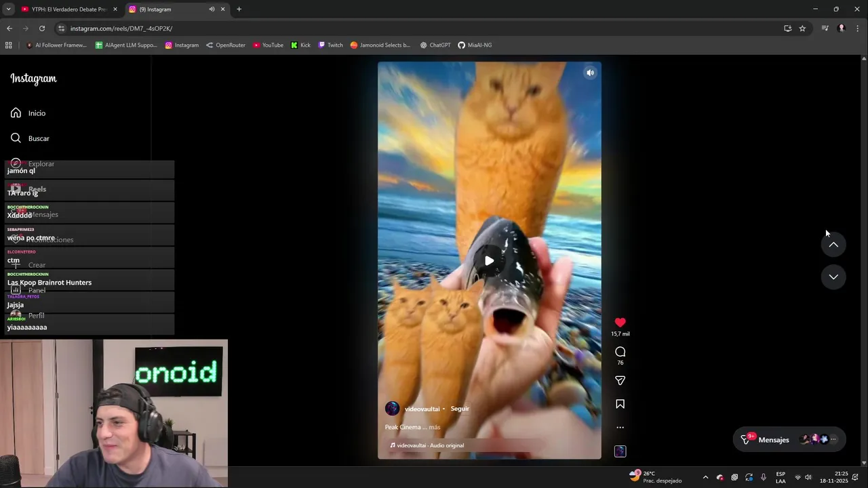Go to previous reel with up chevron

(x=833, y=245)
